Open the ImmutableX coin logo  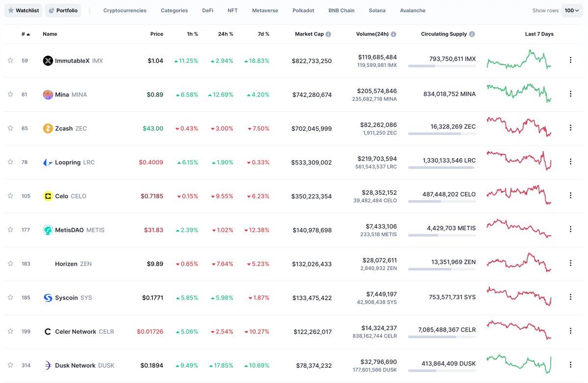48,61
